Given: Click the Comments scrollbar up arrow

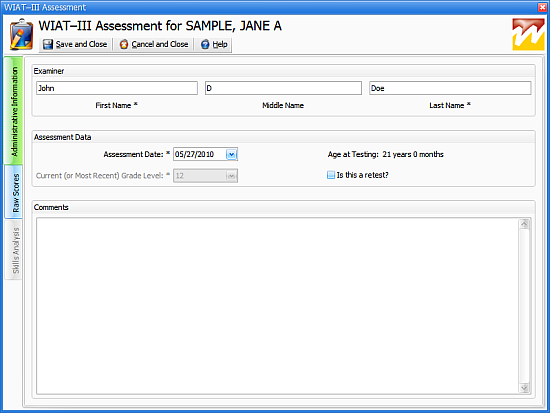Looking at the screenshot, I should (x=524, y=224).
